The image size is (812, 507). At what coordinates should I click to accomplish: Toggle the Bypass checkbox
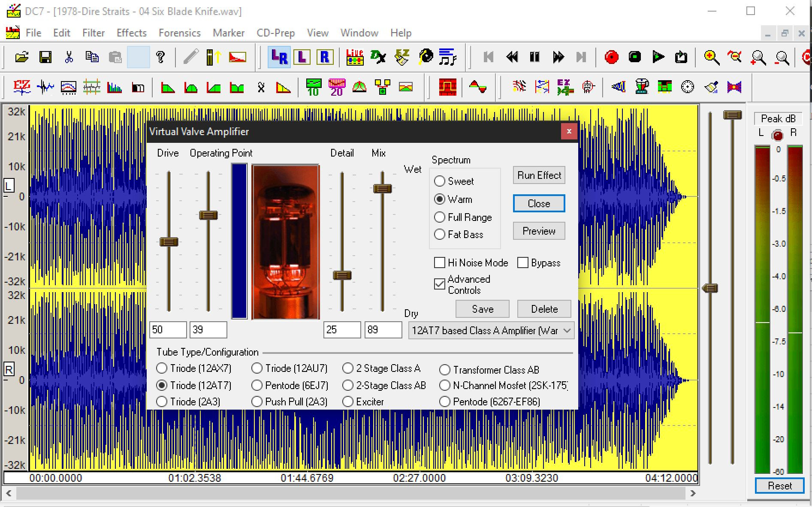[x=523, y=263]
